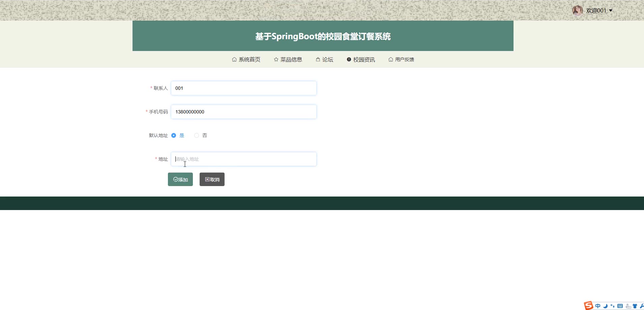Toggle the moon half-width icon

coord(605,306)
